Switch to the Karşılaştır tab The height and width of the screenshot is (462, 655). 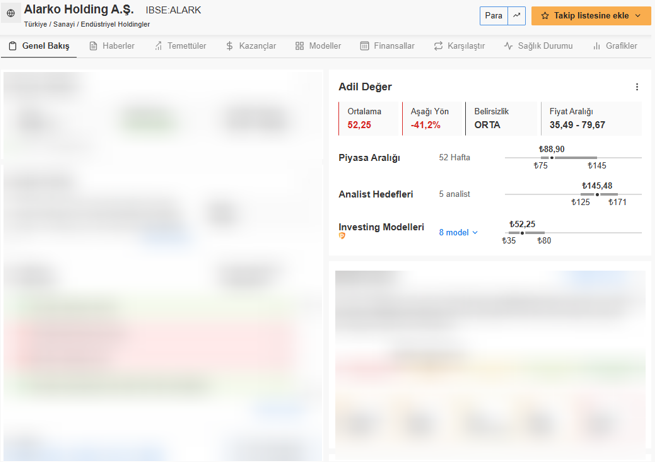459,46
